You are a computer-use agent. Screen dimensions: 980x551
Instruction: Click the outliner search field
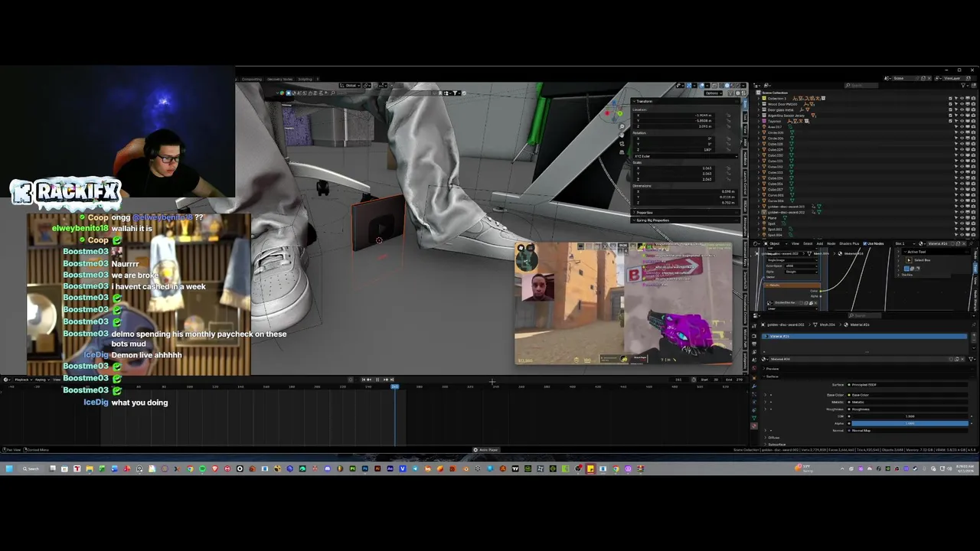[x=861, y=85]
